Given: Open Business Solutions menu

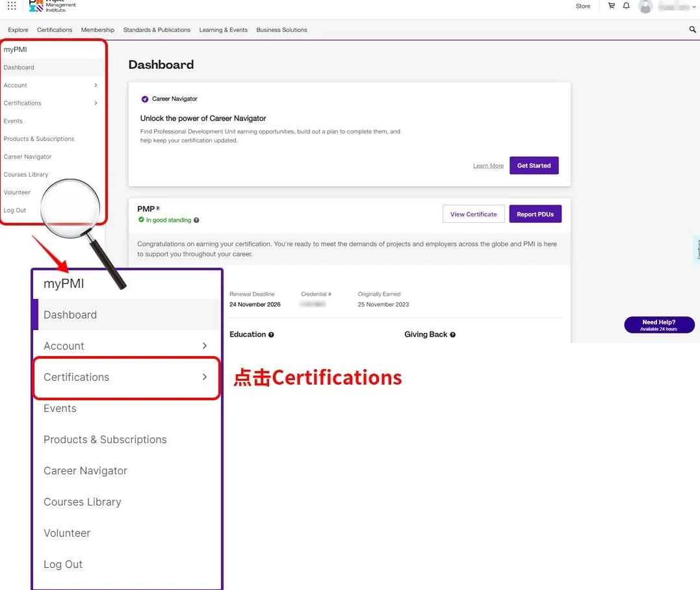Looking at the screenshot, I should (281, 30).
